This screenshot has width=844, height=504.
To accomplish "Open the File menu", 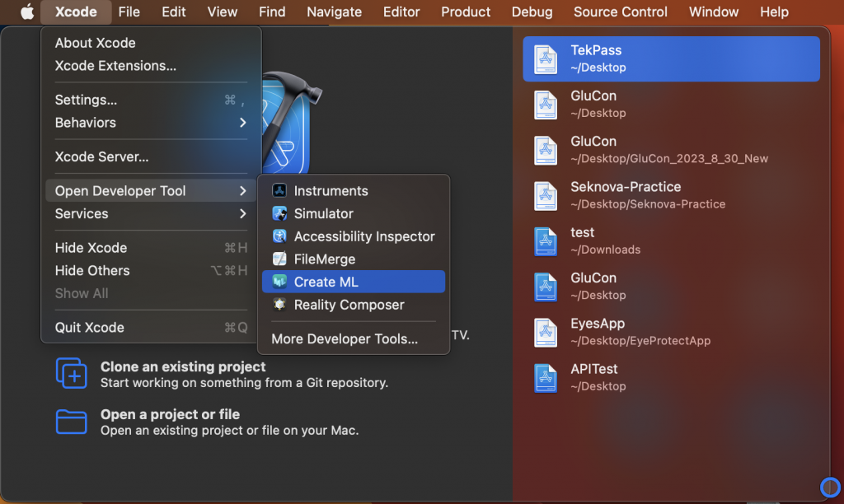I will tap(129, 12).
